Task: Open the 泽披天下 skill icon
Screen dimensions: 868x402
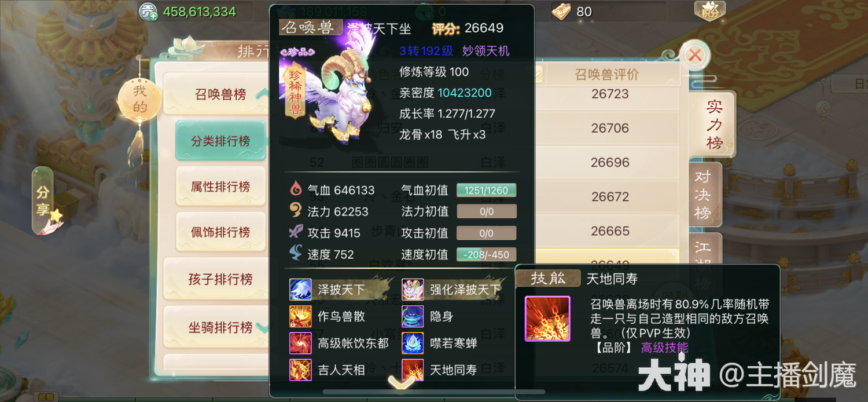Action: pyautogui.click(x=300, y=289)
